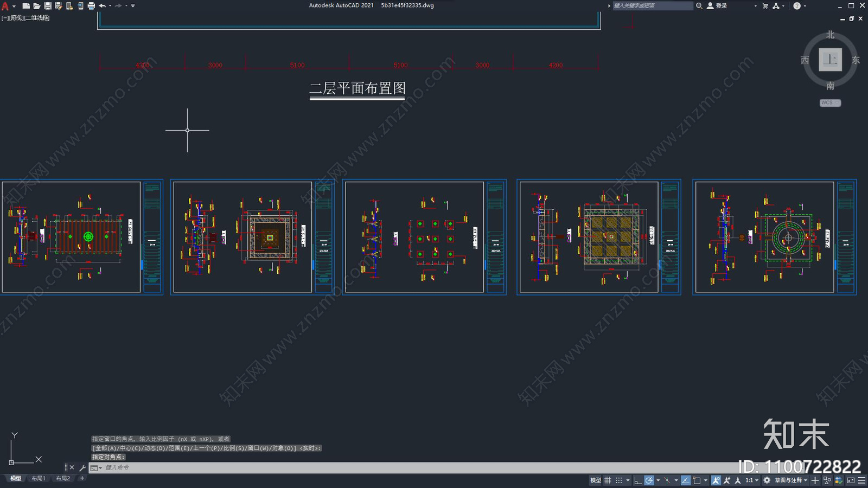Add a new layout with plus button
868x488 pixels.
(x=82, y=478)
